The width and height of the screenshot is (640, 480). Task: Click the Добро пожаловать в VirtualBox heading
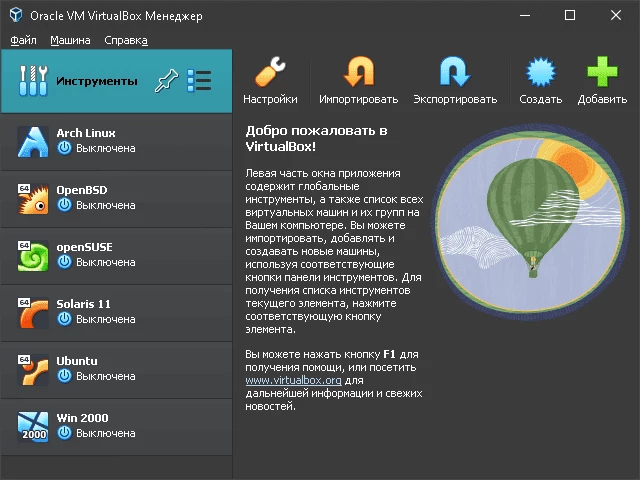coord(316,138)
